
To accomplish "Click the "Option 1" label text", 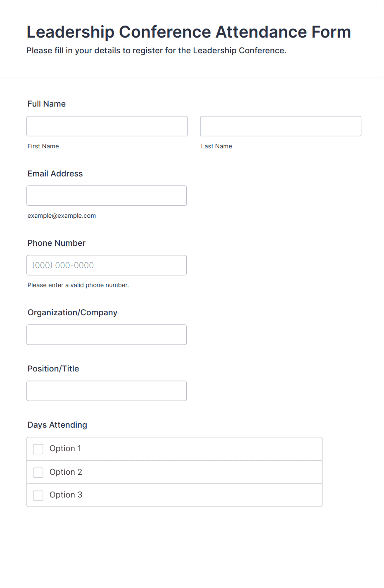I will pyautogui.click(x=65, y=448).
